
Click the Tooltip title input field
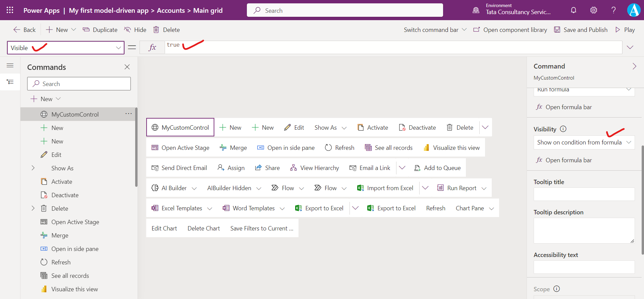click(x=584, y=194)
